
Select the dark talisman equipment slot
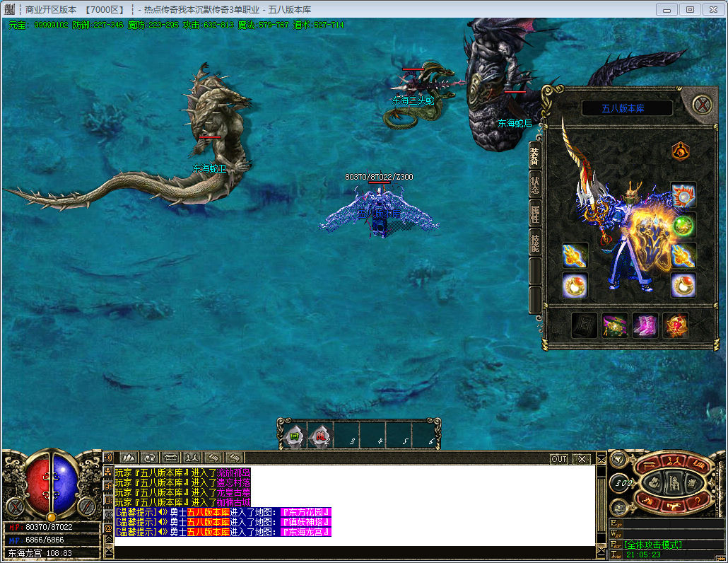pyautogui.click(x=584, y=325)
